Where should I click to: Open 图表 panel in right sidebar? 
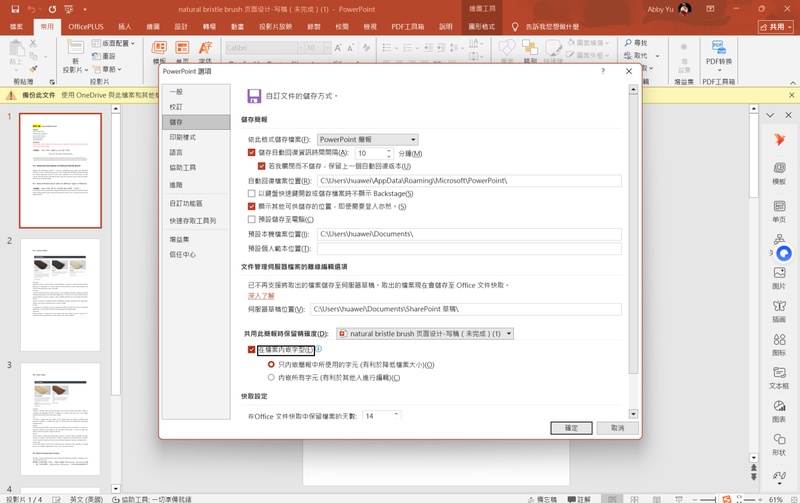pos(779,411)
